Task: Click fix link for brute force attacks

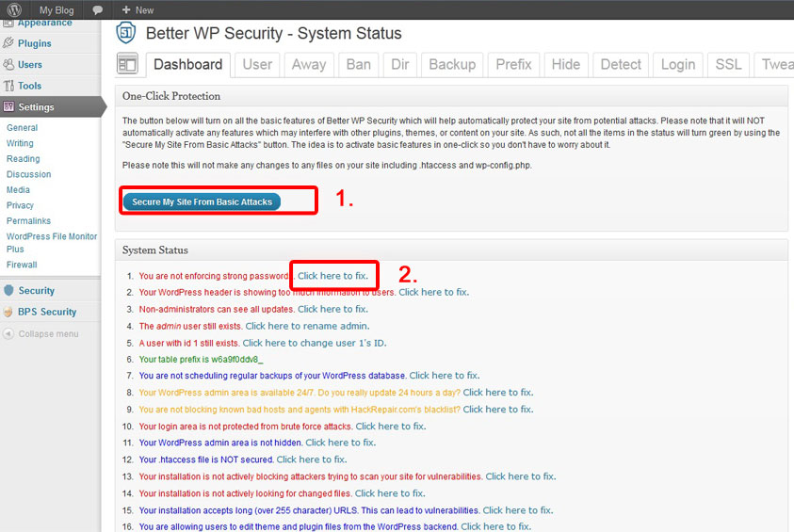Action: pyautogui.click(x=391, y=427)
